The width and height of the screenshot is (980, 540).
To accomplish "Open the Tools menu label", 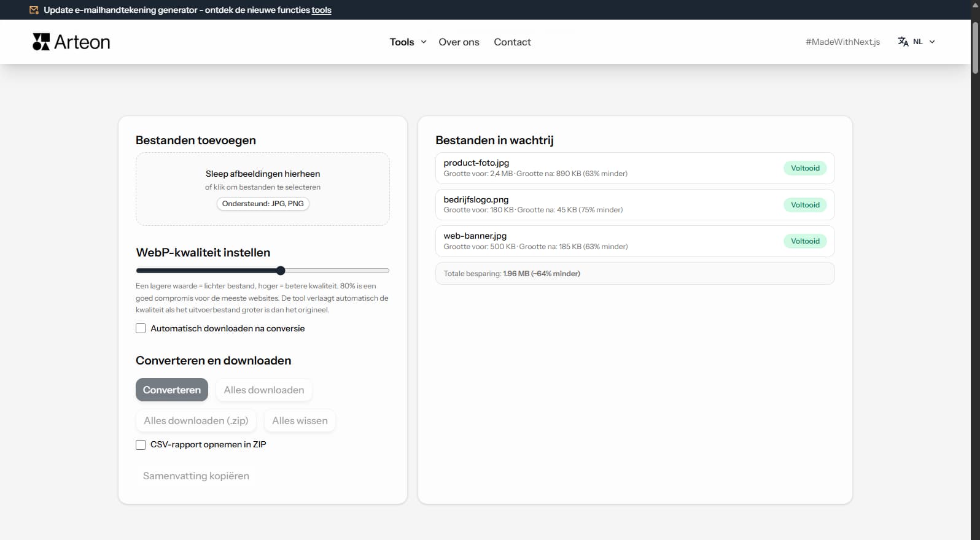I will [x=402, y=42].
